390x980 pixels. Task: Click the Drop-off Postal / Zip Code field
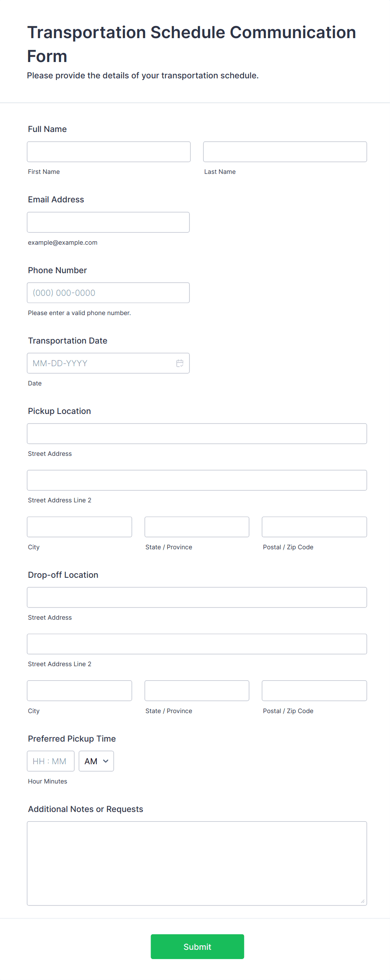tap(314, 690)
